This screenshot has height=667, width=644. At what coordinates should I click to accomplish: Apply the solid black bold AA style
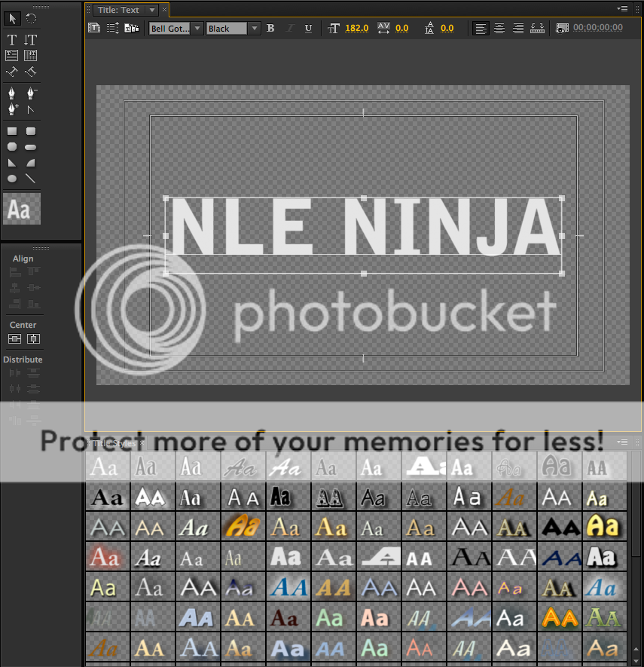click(560, 527)
